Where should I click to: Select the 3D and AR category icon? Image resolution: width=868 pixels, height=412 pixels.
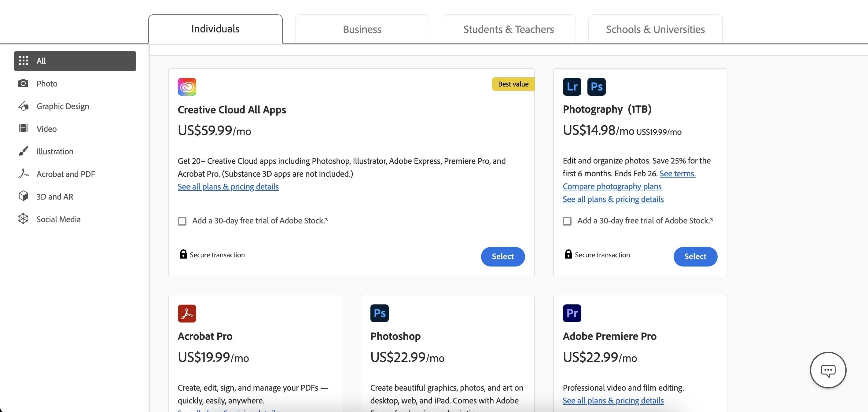click(x=23, y=196)
